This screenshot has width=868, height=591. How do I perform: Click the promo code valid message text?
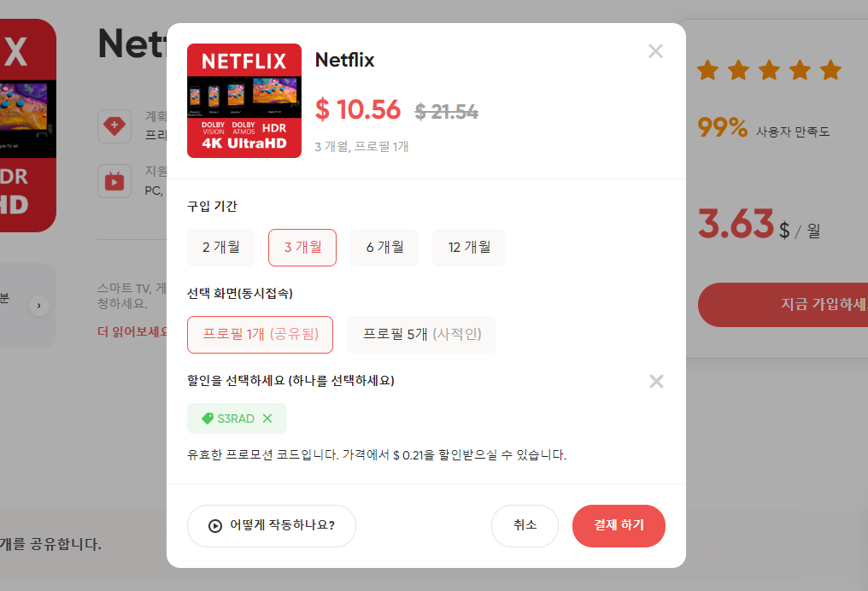(377, 455)
